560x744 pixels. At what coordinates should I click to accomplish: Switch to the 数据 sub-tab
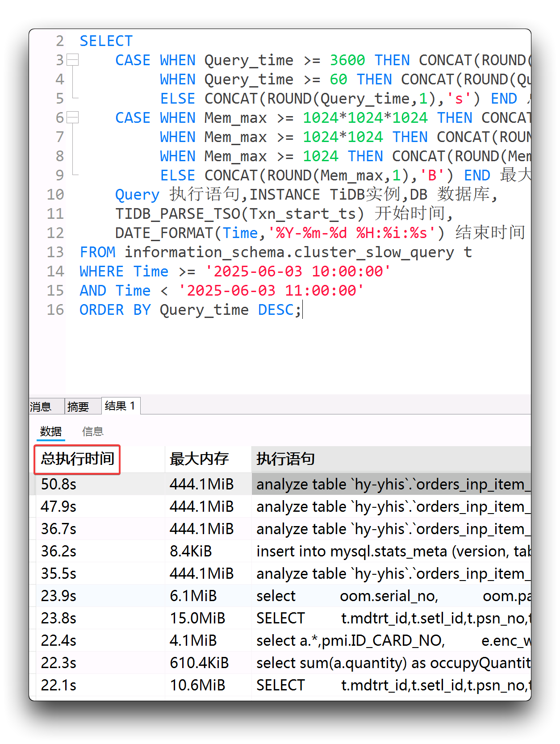click(50, 431)
